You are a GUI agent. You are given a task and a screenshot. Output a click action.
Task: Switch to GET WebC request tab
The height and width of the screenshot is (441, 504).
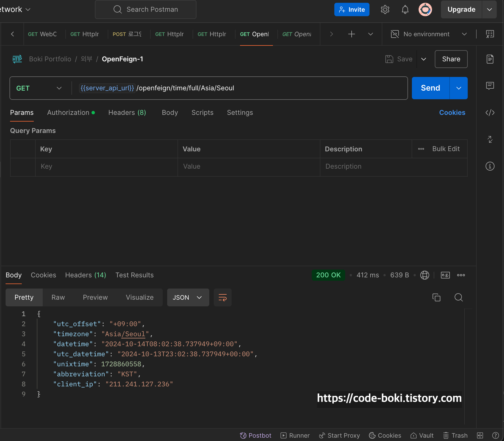(42, 34)
